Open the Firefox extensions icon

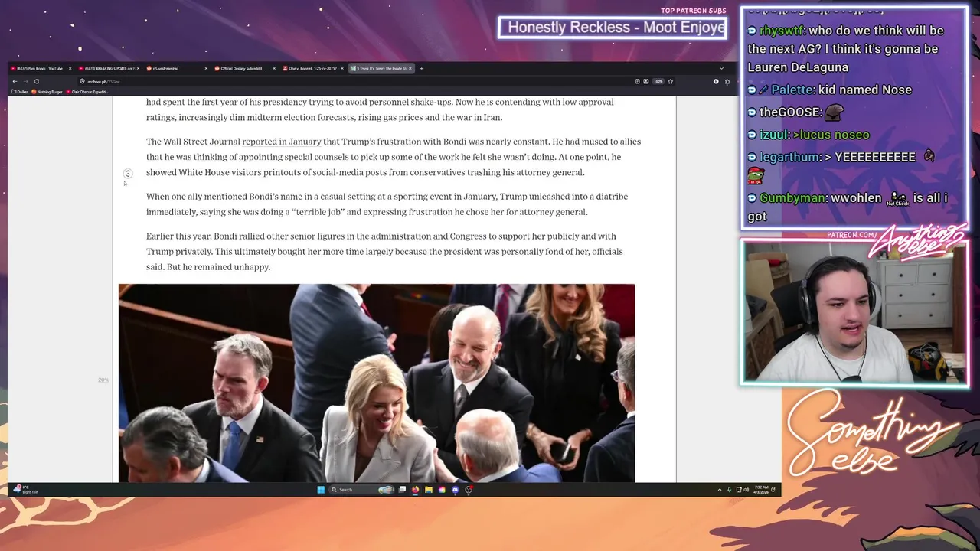[x=727, y=82]
